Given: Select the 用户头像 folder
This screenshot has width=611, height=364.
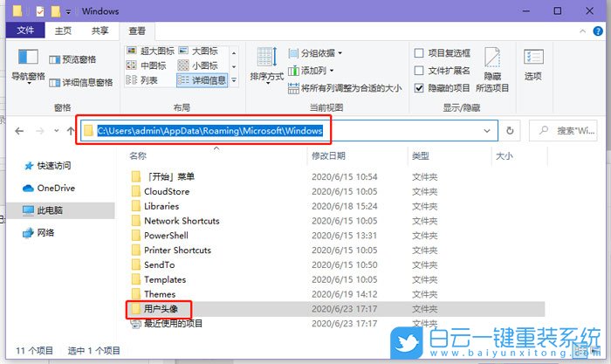Looking at the screenshot, I should coord(161,309).
